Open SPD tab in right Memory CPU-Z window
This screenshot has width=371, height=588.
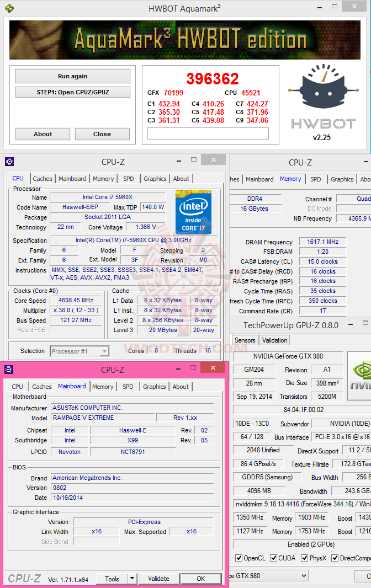pyautogui.click(x=315, y=179)
